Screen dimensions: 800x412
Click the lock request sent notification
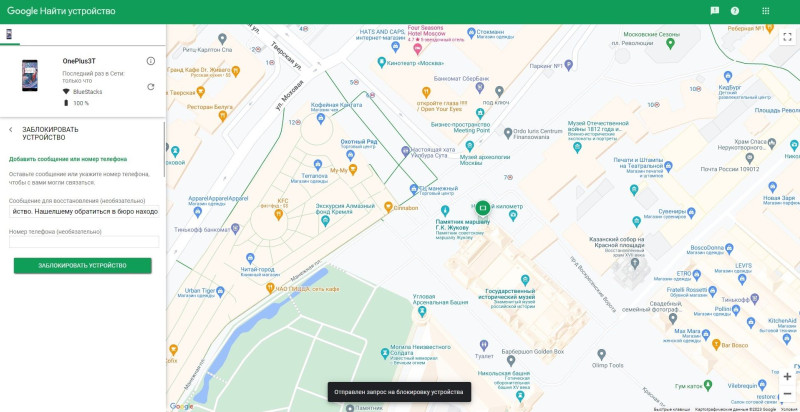[x=399, y=392]
